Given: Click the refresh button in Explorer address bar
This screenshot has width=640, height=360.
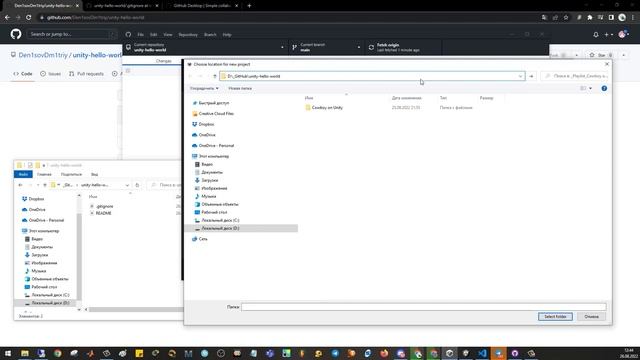Looking at the screenshot, I should coord(137,185).
